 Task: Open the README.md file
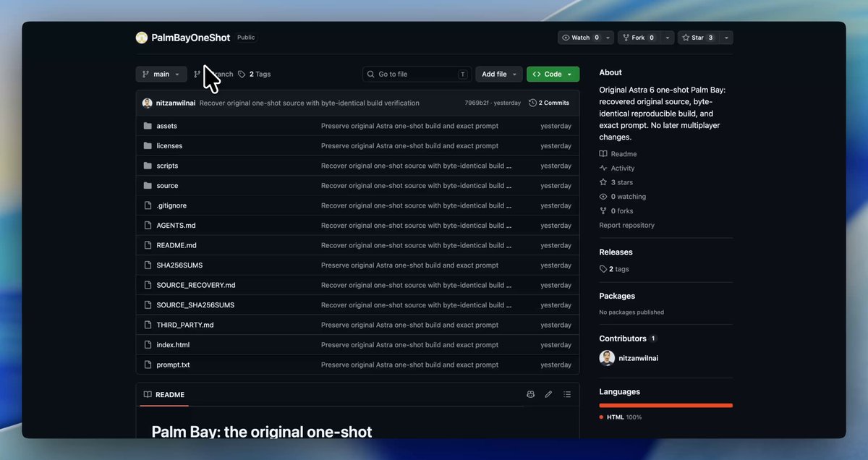coord(176,245)
